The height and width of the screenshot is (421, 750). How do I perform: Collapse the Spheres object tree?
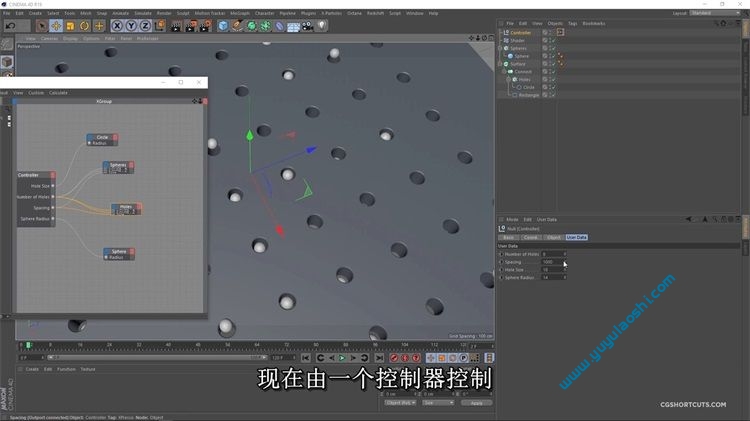click(x=500, y=48)
